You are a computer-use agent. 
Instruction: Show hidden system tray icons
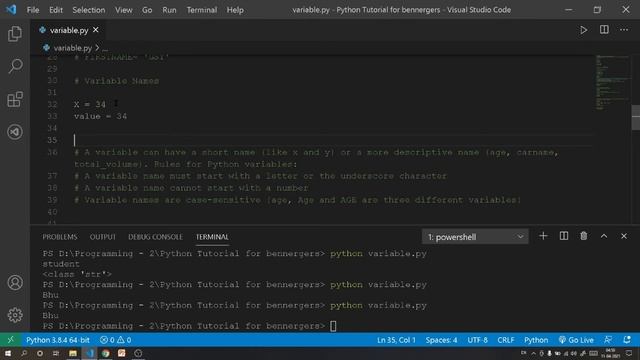pyautogui.click(x=533, y=353)
